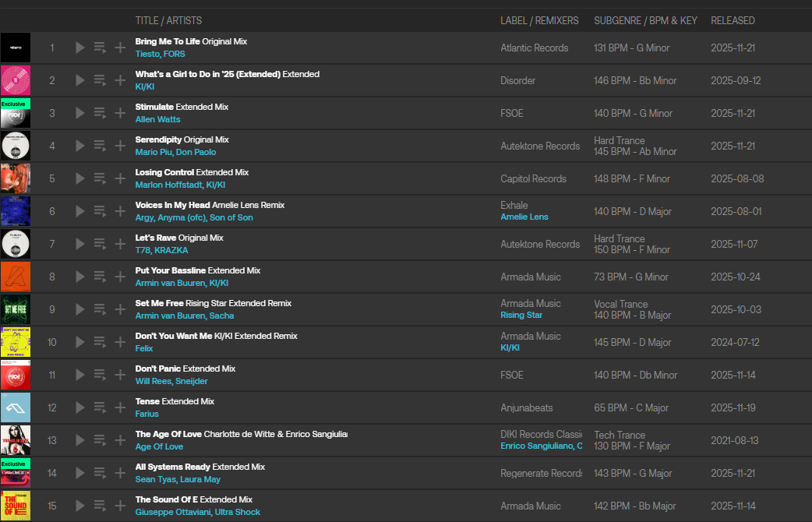This screenshot has width=812, height=522.
Task: Click the Title / Artists column header
Action: tap(168, 20)
